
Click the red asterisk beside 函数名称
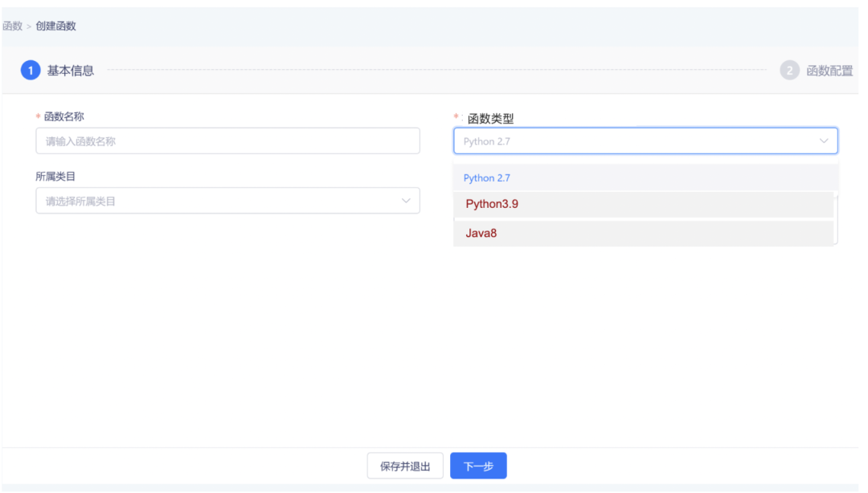pos(39,117)
